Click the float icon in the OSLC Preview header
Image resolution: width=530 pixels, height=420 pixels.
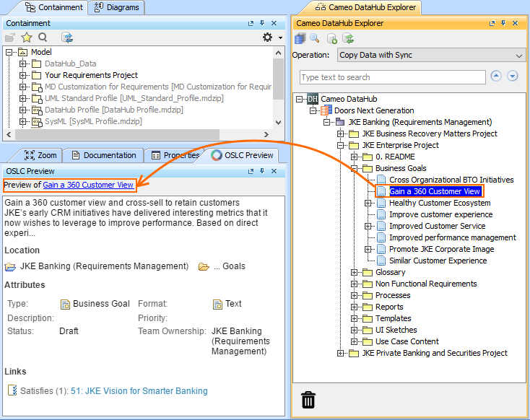251,171
